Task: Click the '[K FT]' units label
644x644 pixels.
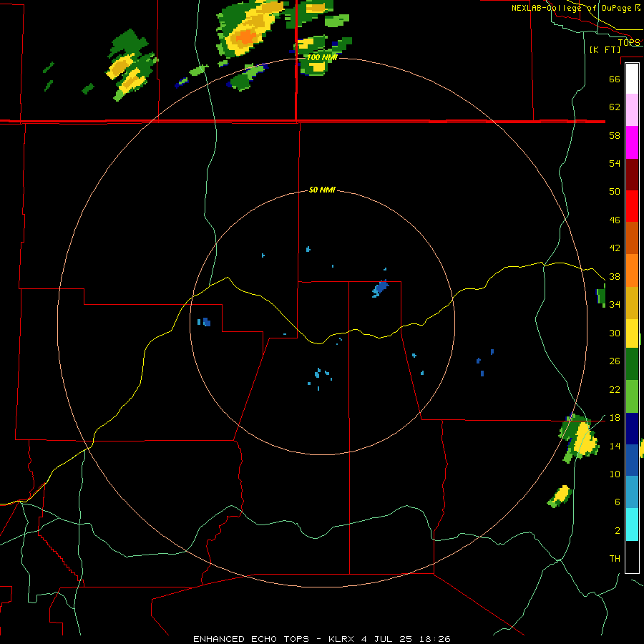Action: pos(605,50)
